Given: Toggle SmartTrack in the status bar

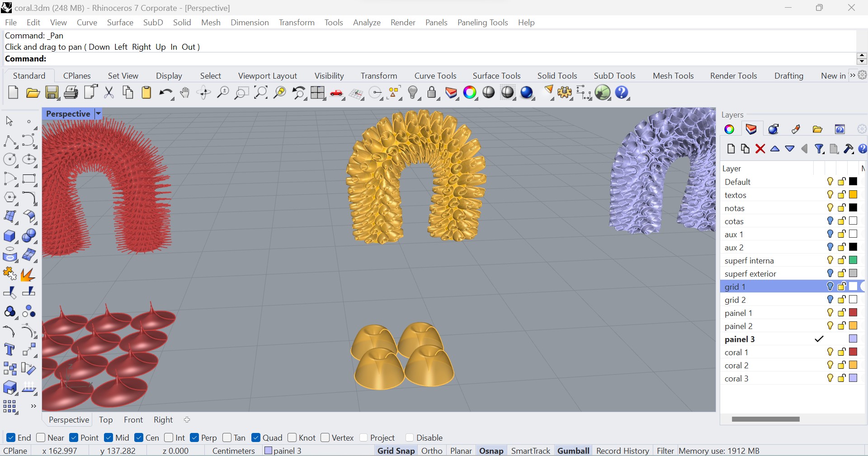Looking at the screenshot, I should (531, 451).
